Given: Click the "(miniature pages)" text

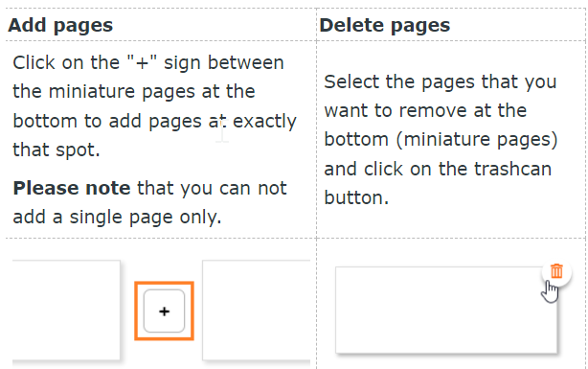Looking at the screenshot, I should coord(477,140).
